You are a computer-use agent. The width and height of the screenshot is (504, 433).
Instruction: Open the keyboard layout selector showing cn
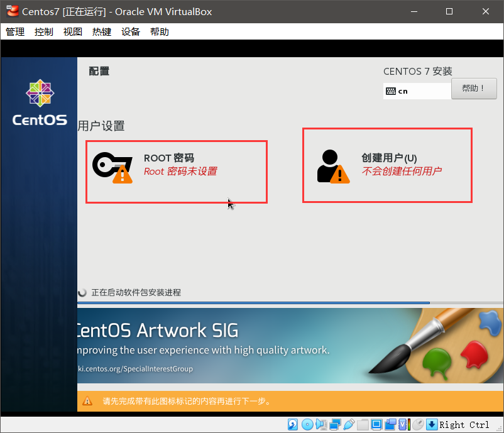[x=416, y=90]
